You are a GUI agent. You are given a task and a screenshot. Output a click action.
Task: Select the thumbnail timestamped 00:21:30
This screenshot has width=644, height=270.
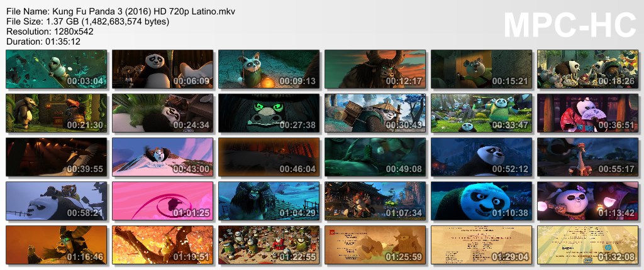click(x=56, y=113)
